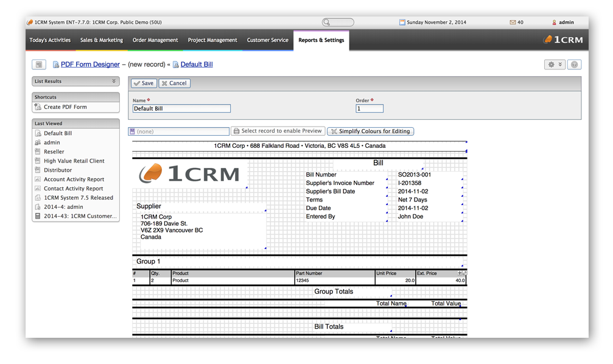This screenshot has width=613, height=364.
Task: Click Simplify Colours for Editing
Action: [x=370, y=131]
